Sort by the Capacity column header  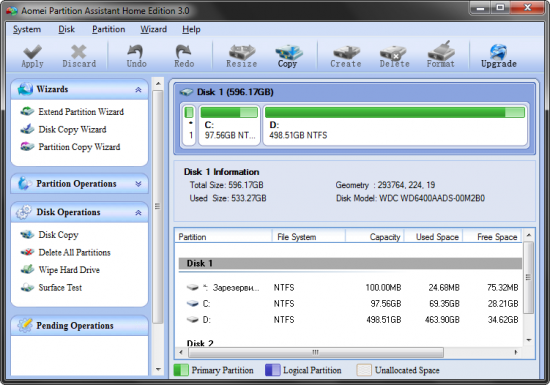tap(375, 237)
